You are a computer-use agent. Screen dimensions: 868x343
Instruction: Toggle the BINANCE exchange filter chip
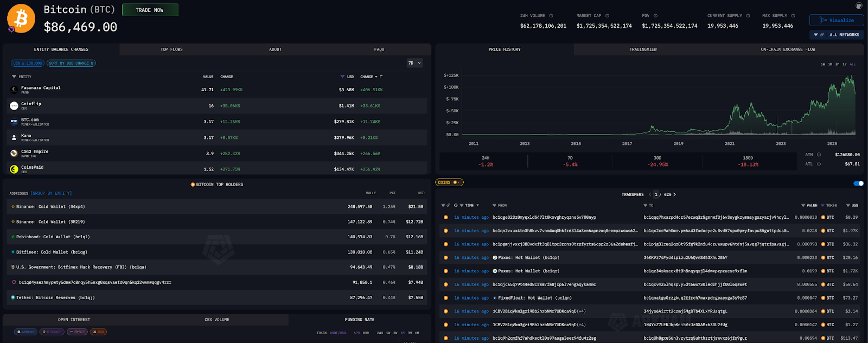click(52, 332)
